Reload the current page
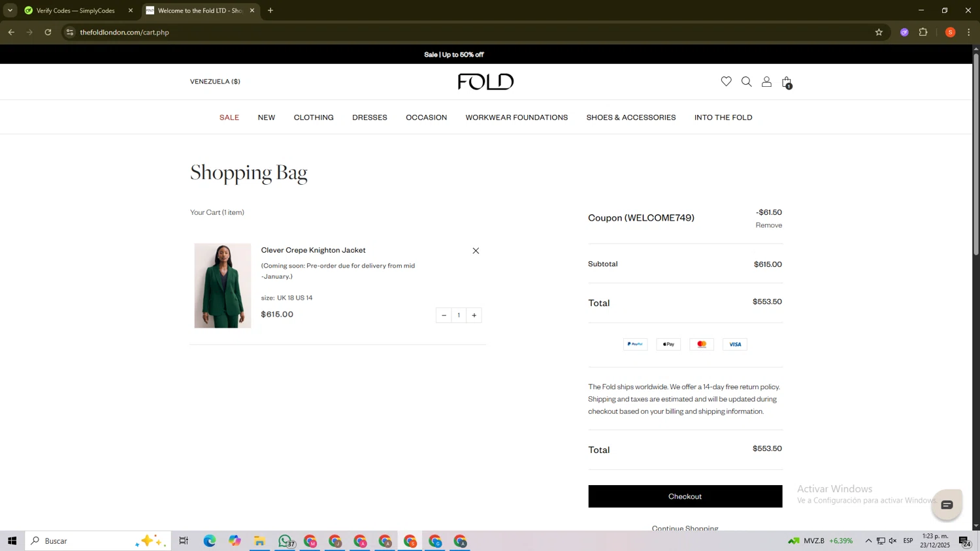 coord(48,32)
